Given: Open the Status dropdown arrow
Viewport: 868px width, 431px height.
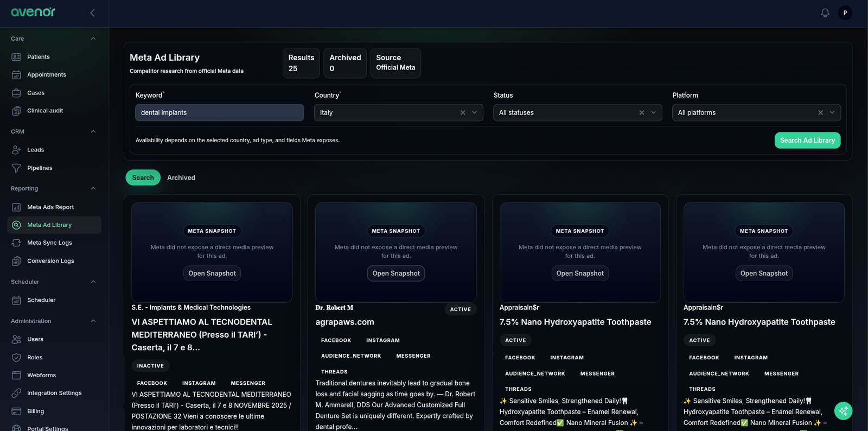Looking at the screenshot, I should pos(654,112).
